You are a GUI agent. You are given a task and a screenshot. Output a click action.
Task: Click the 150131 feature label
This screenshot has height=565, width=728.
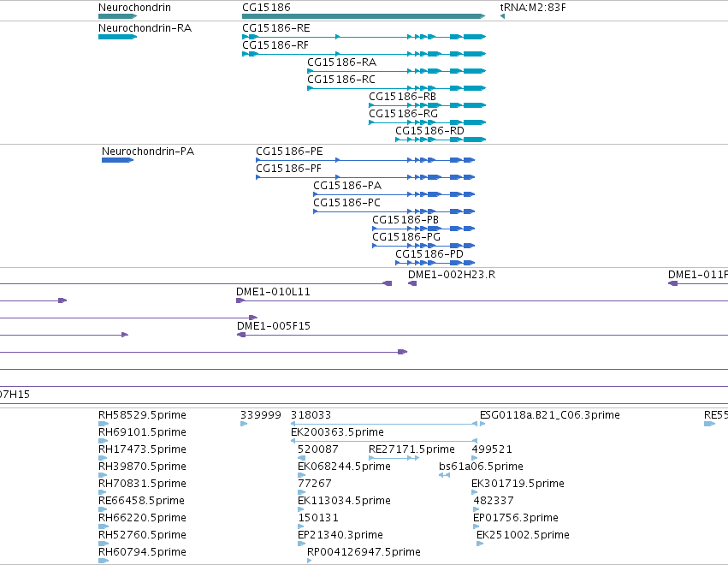point(317,518)
